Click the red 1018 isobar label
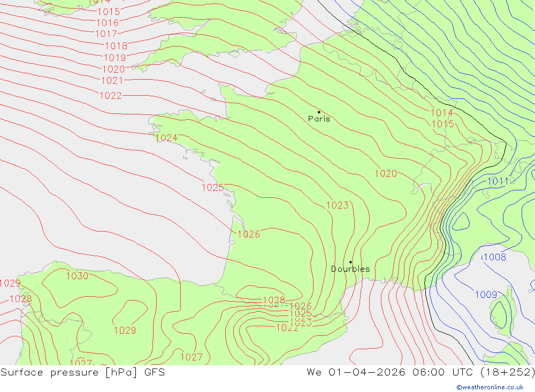The height and width of the screenshot is (392, 535). click(116, 45)
